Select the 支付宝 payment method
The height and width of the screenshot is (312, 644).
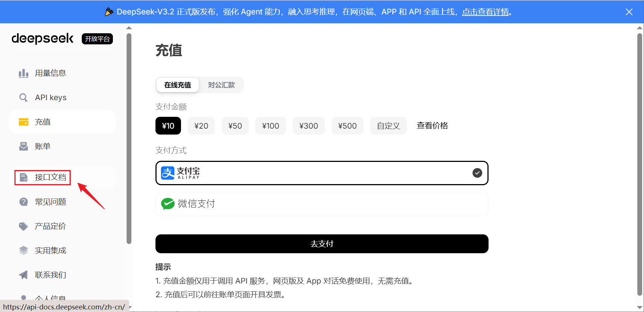[x=322, y=173]
